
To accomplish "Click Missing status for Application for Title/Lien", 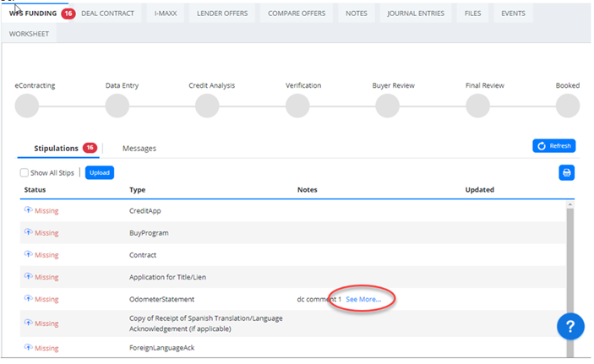I will point(46,277).
